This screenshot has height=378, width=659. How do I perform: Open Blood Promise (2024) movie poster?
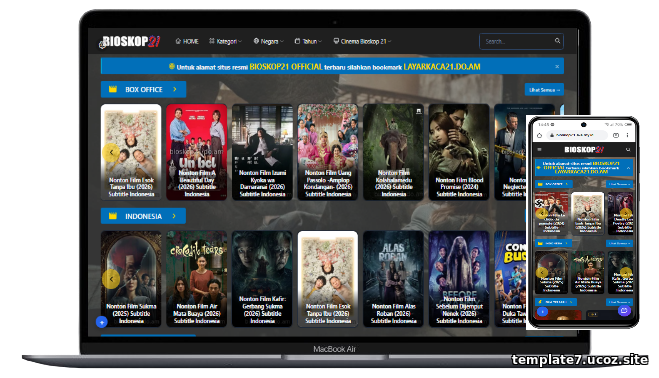[459, 152]
